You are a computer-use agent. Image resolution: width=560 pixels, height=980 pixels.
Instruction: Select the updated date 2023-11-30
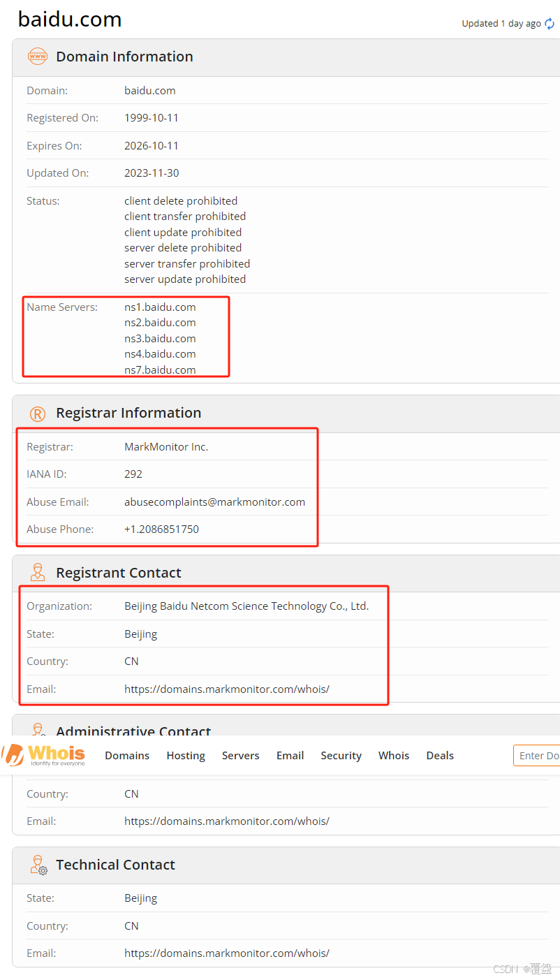pyautogui.click(x=152, y=173)
